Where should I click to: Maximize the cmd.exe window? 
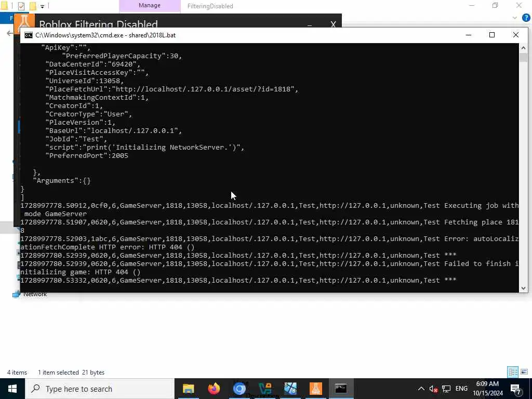pyautogui.click(x=492, y=35)
